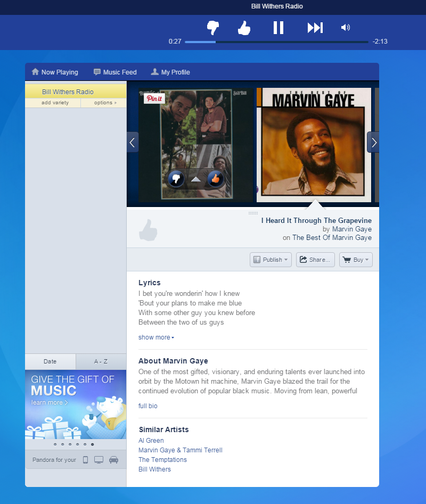Image resolution: width=426 pixels, height=504 pixels.
Task: Thumbs down on Still Bill album overlay
Action: [x=176, y=179]
